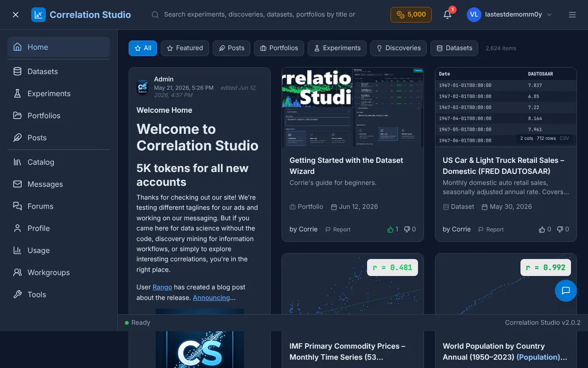588x368 pixels.
Task: Open Portfolios in sidebar
Action: (x=58, y=115)
